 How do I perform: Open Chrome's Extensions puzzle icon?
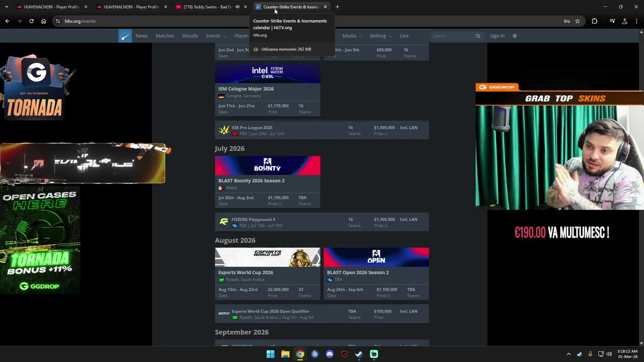coord(594,21)
